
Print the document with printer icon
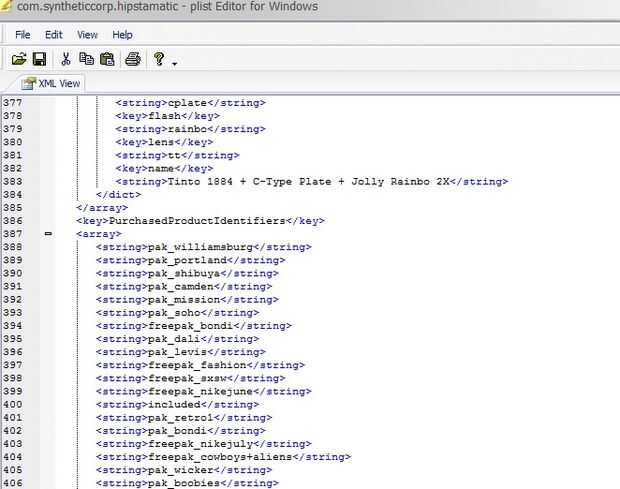[x=132, y=59]
